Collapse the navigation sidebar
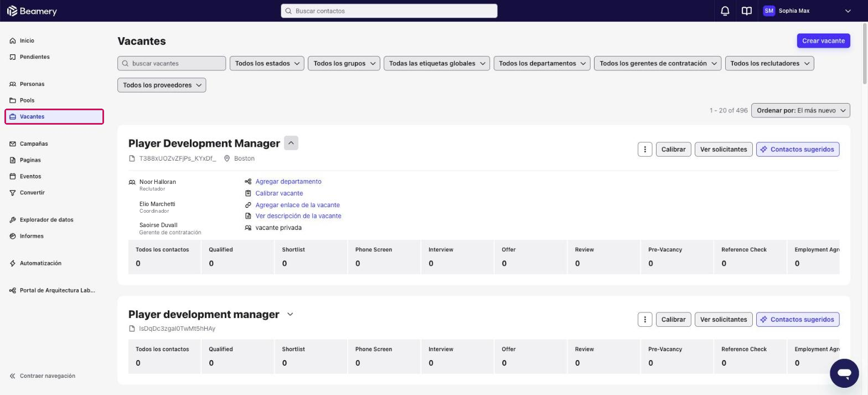The width and height of the screenshot is (868, 395). [43, 376]
